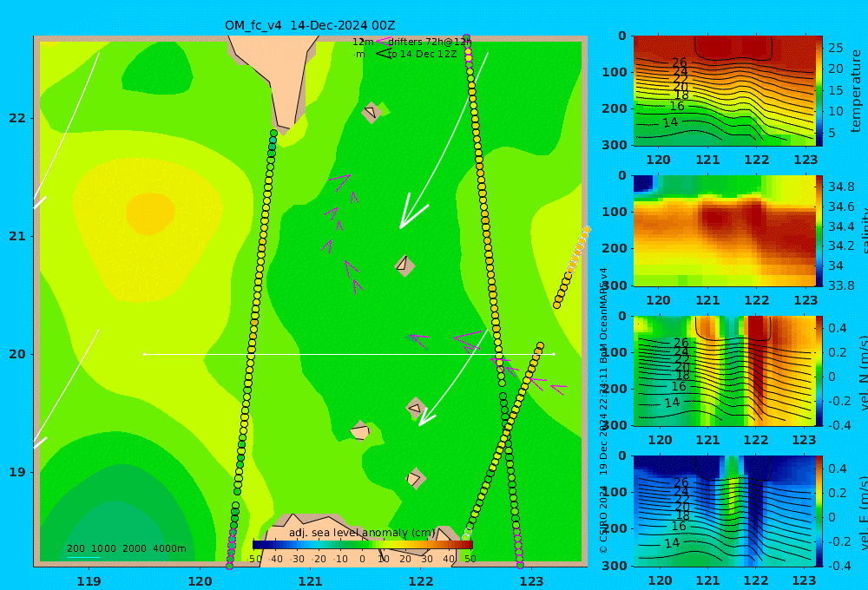Click the vel. N color scale bar
Viewport: 868px width, 590px height.
click(x=819, y=370)
